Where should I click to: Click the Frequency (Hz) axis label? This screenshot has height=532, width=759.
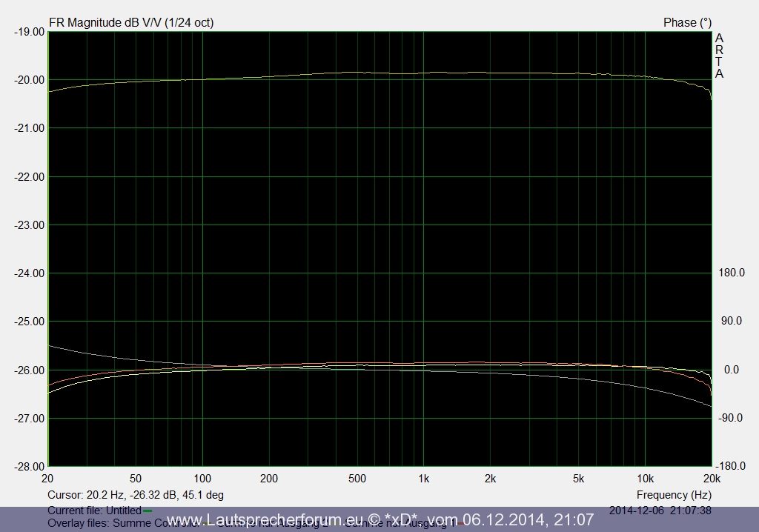674,495
